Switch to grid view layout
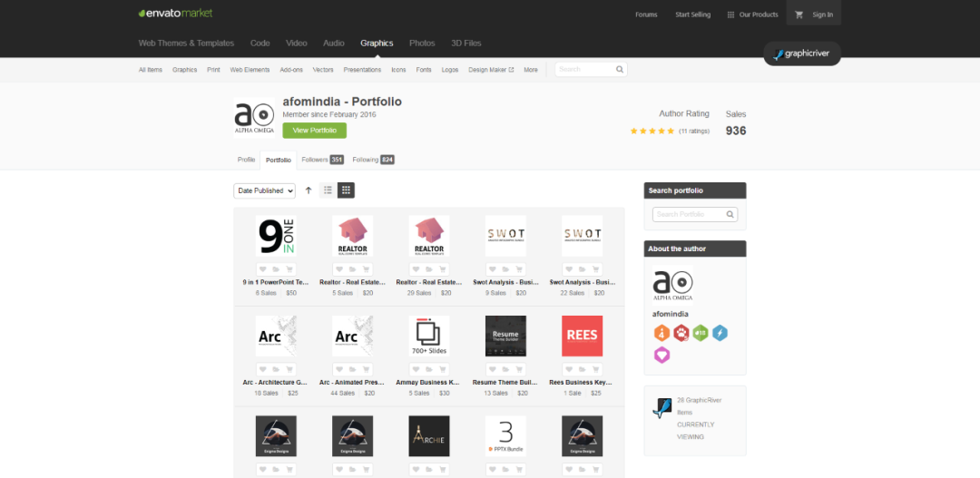This screenshot has width=980, height=478. 347,190
